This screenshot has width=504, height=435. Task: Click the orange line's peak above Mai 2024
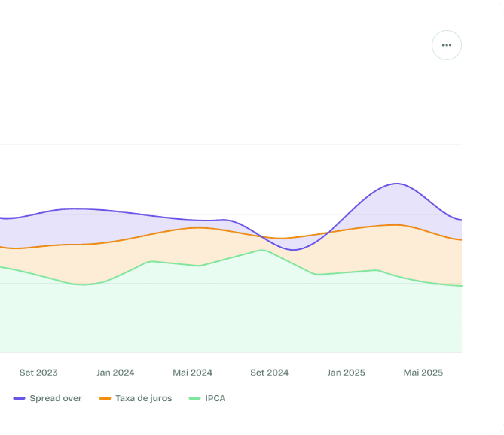tap(198, 228)
